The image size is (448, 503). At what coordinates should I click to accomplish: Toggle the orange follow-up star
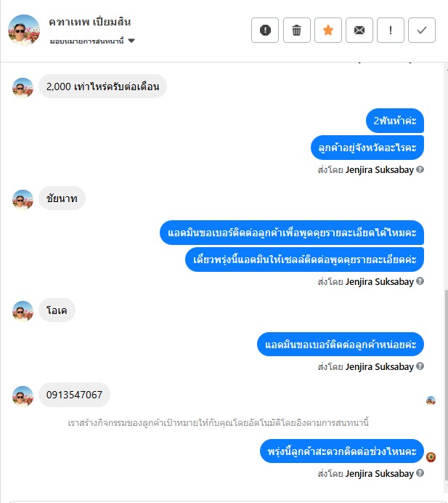tap(327, 31)
